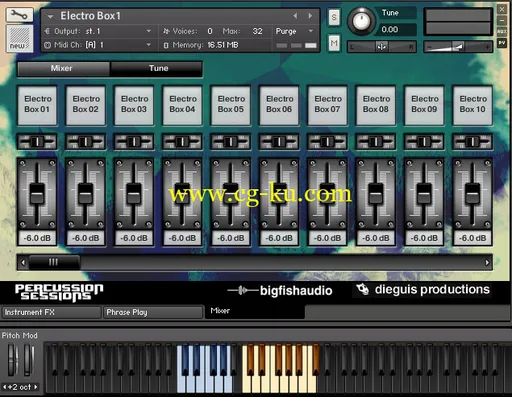Image resolution: width=512 pixels, height=397 pixels.
Task: Minimize the instrument view with minus button
Action: [x=501, y=20]
